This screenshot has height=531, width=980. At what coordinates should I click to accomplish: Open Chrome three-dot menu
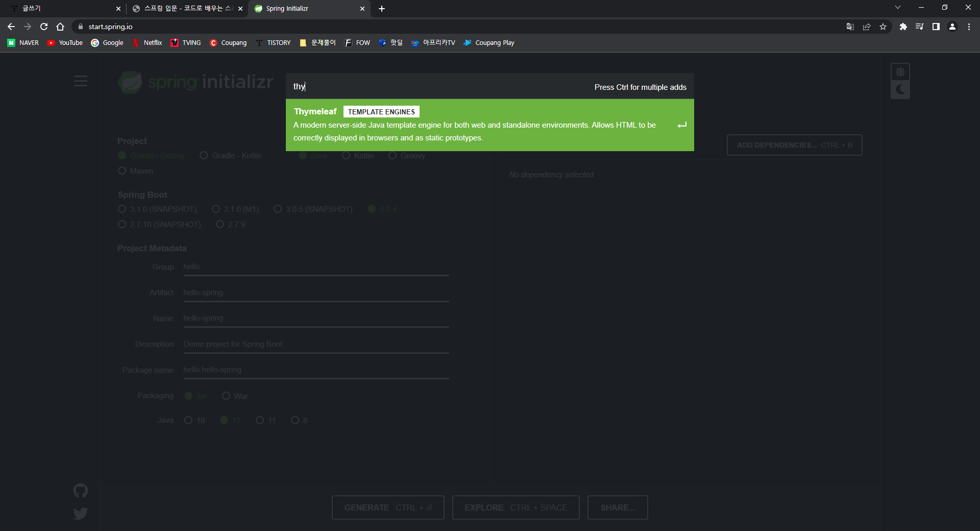coord(969,27)
